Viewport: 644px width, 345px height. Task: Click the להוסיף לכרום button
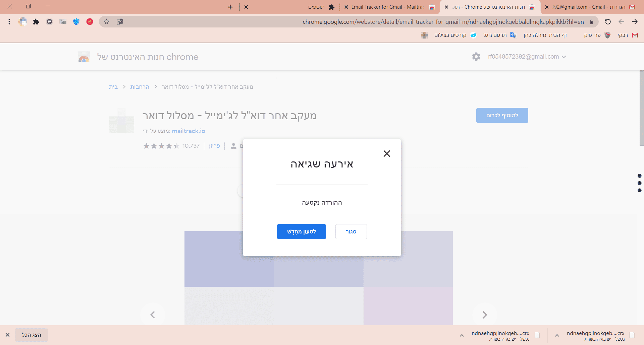coord(502,115)
